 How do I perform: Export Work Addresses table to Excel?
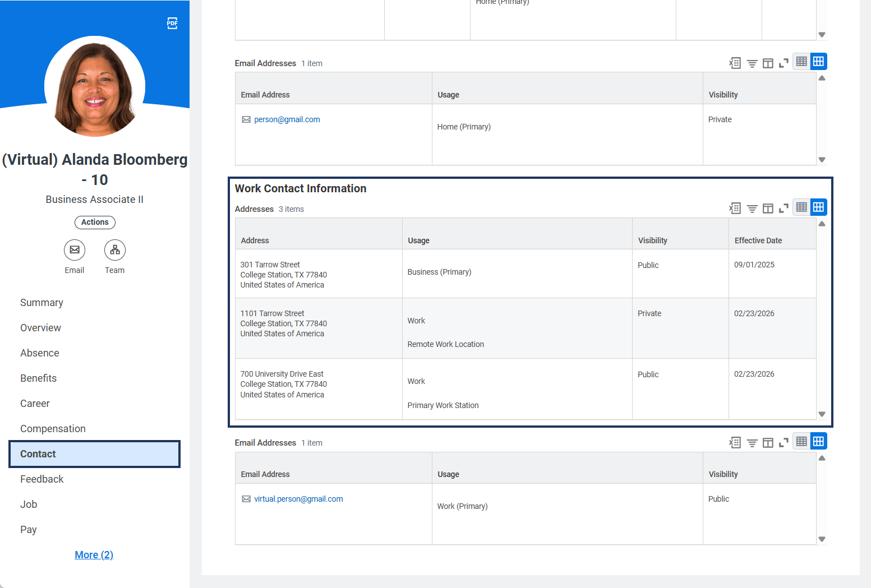coord(735,209)
